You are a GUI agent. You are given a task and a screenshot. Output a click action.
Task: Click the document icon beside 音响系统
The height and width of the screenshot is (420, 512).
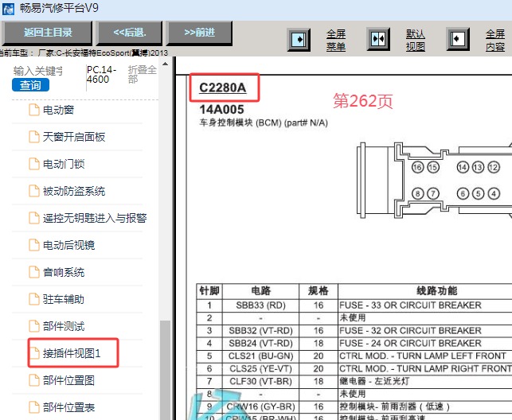click(34, 272)
